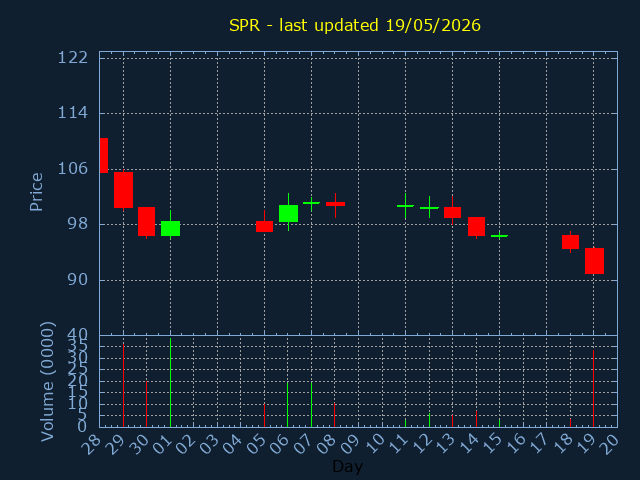Click the price tick label 114
The image size is (640, 480).
pyautogui.click(x=73, y=113)
